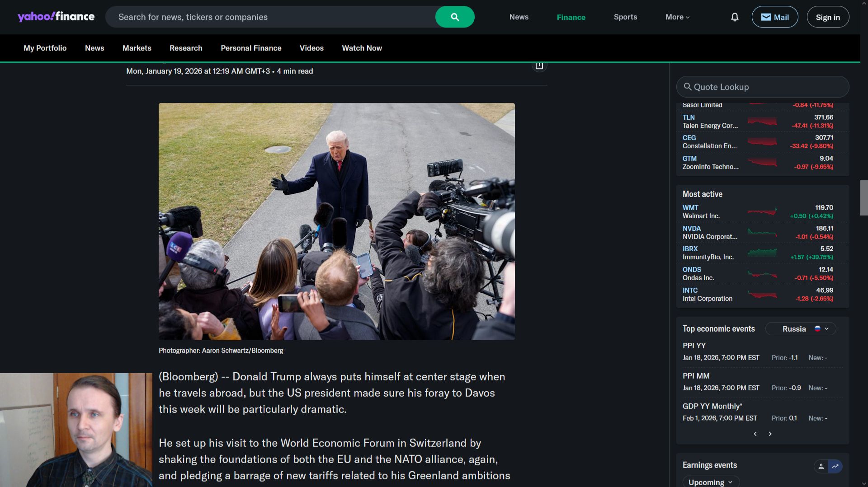Open the CEG sparkline chart

pos(762,142)
